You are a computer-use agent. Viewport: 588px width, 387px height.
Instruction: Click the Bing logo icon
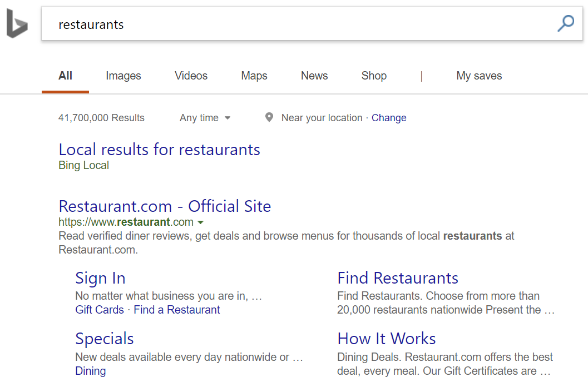(x=17, y=23)
